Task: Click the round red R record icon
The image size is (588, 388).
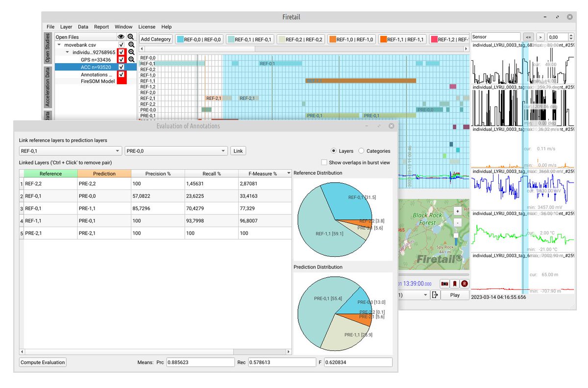Action: point(464,283)
